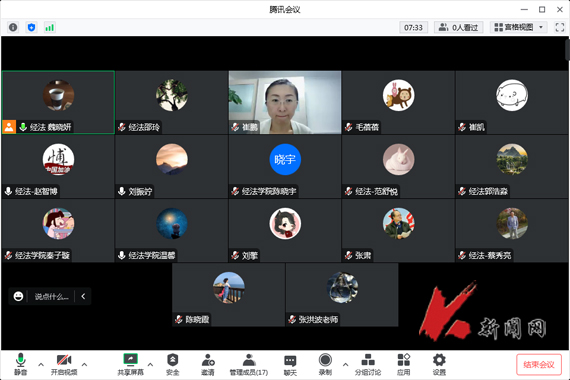Select 经法 魏晓妍 participant tile
570x380 pixels.
tap(58, 102)
